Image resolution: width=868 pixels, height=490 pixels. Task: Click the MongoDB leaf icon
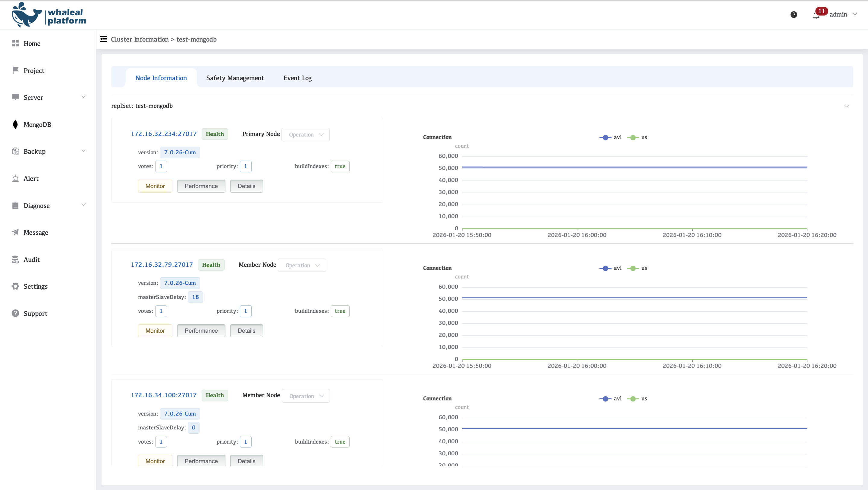[x=15, y=124]
